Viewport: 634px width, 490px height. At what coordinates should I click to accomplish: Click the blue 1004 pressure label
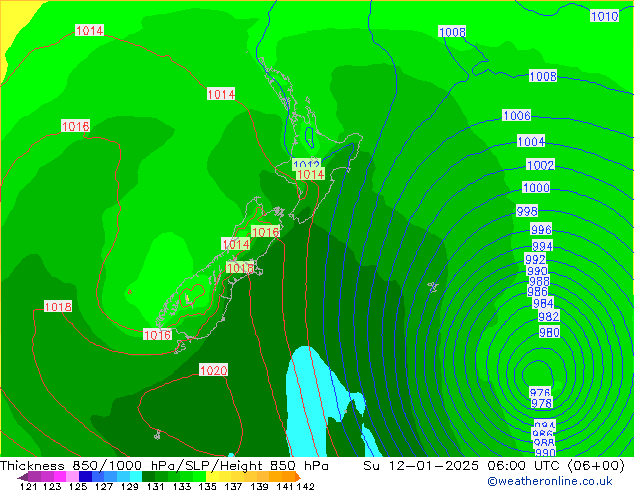coord(531,142)
